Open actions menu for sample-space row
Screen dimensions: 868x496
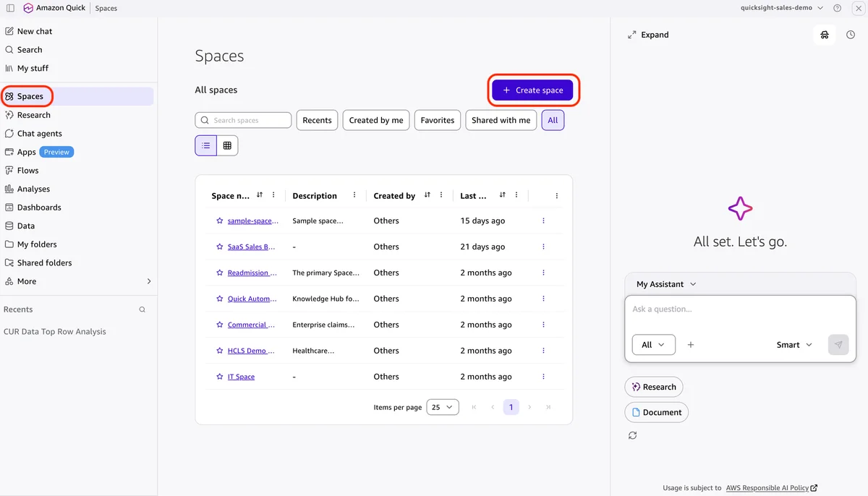(x=543, y=221)
